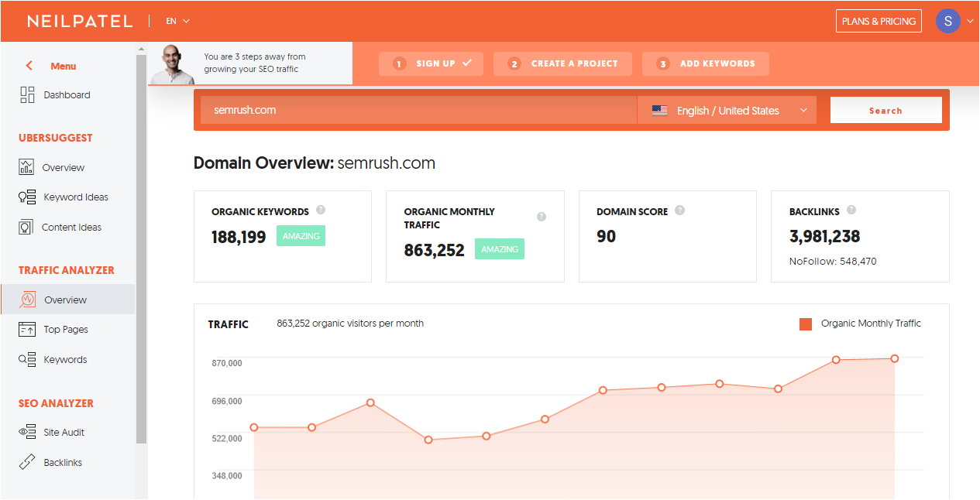980x500 pixels.
Task: Click the Traffic Analyzer Overview icon
Action: click(x=28, y=300)
